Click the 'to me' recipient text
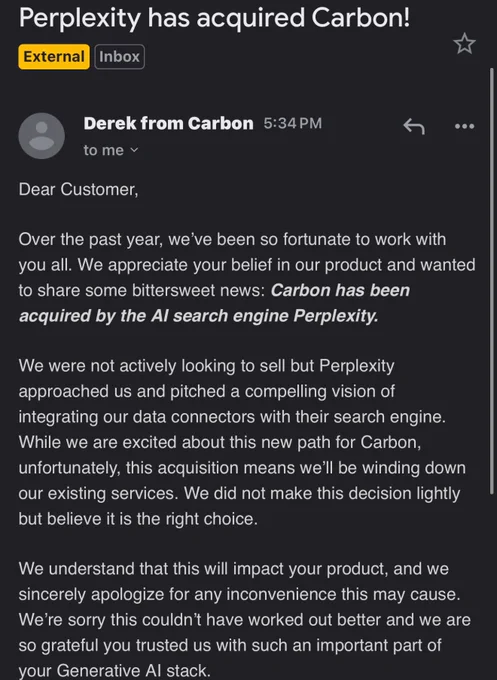Viewport: 497px width, 680px height. (104, 150)
